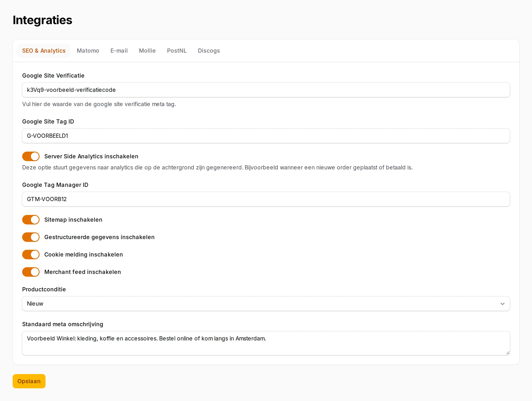Click the 'Google Site Verificatie' label
Viewport: 532px width, 401px height.
[53, 76]
